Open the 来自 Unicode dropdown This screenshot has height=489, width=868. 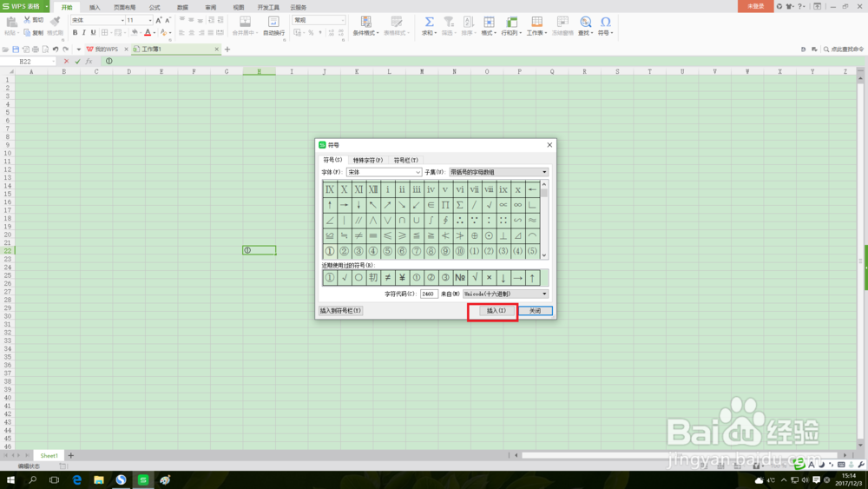(544, 294)
